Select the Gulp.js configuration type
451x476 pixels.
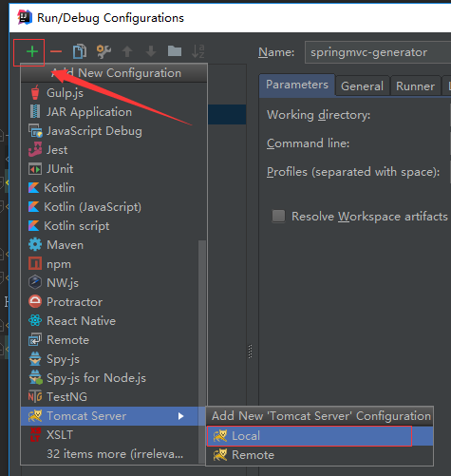[114, 93]
